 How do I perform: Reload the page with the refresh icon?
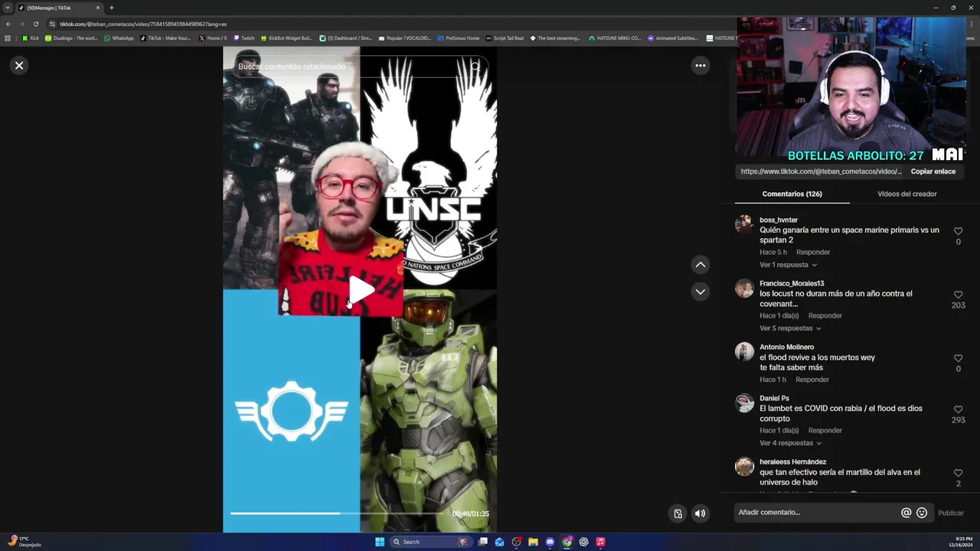pos(35,24)
